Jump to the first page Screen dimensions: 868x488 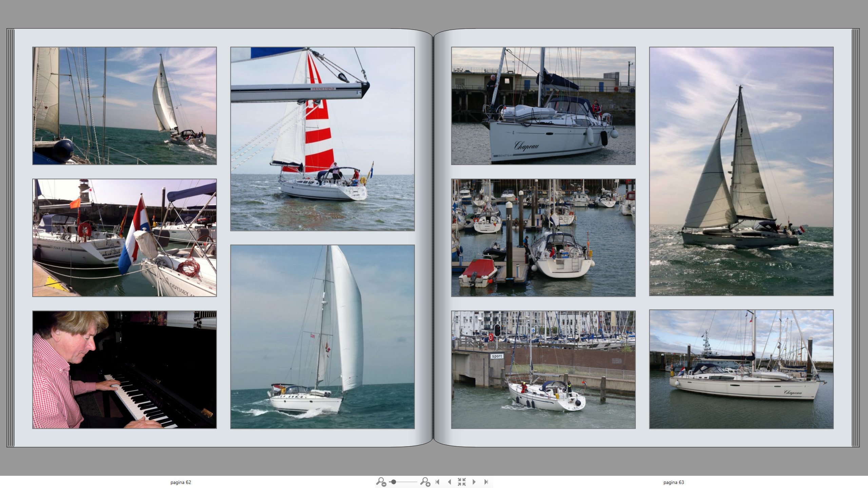438,482
